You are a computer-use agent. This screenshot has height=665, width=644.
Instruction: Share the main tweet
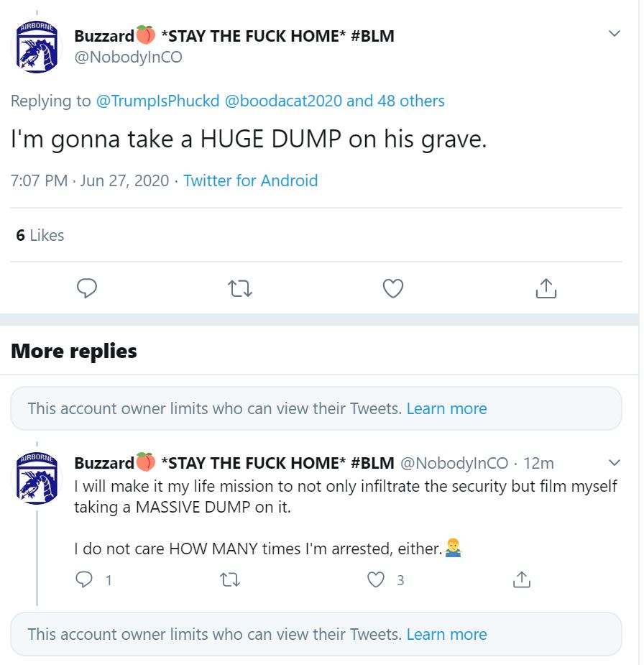tap(546, 288)
